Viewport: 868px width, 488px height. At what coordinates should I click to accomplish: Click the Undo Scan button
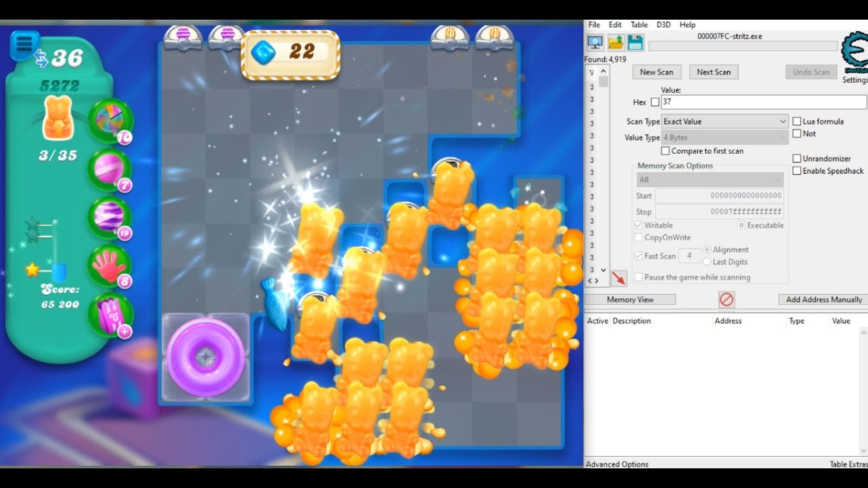click(811, 72)
